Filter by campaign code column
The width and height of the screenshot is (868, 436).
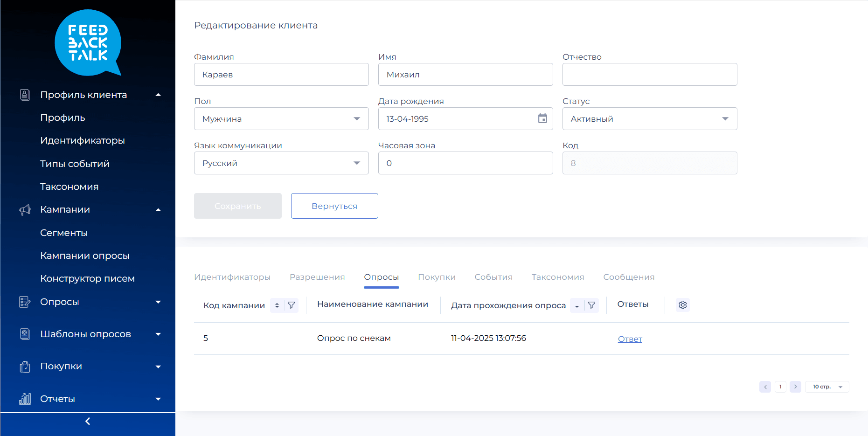(x=292, y=305)
